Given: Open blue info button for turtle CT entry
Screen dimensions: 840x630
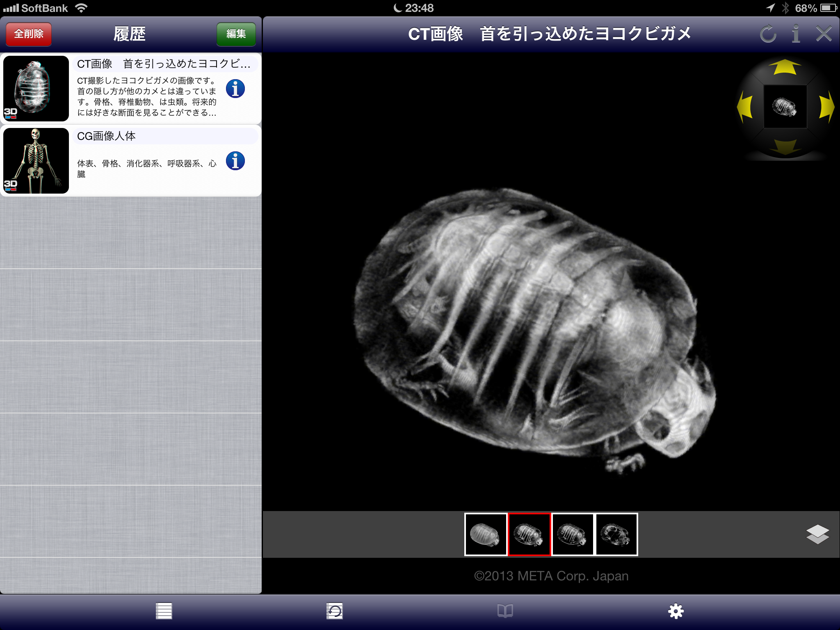Looking at the screenshot, I should (x=235, y=89).
